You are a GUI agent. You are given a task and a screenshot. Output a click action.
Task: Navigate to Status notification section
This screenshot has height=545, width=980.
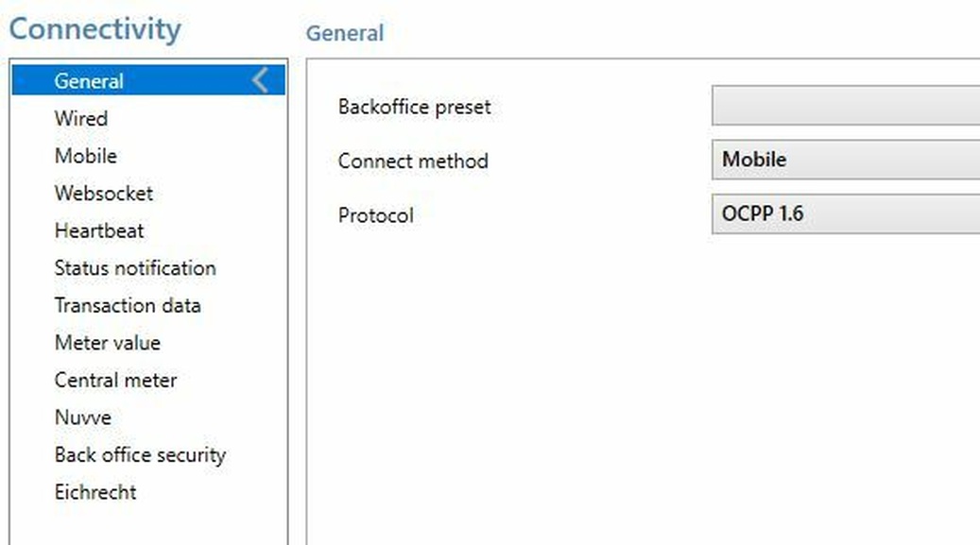pyautogui.click(x=135, y=268)
